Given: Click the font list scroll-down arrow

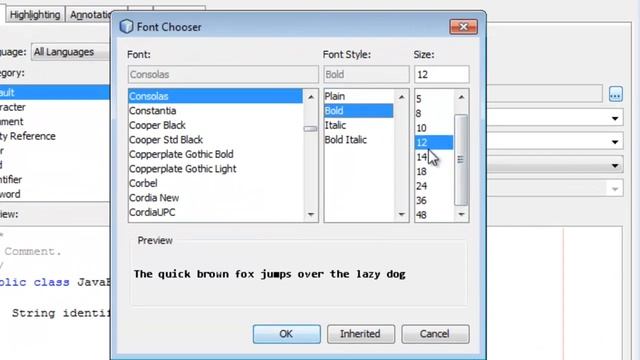Looking at the screenshot, I should pos(311,214).
